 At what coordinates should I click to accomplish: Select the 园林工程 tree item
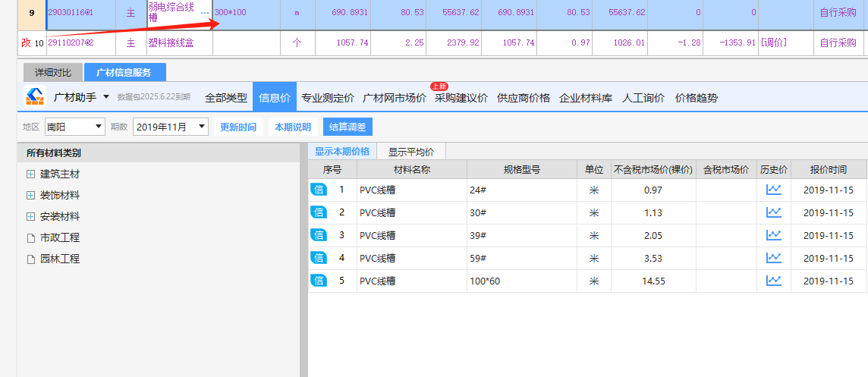[x=60, y=259]
